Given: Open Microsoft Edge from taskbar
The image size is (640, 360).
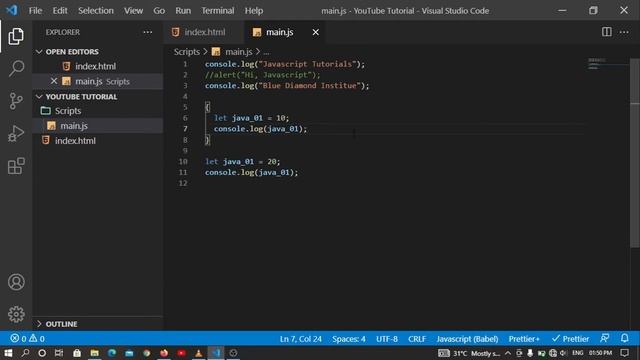Looking at the screenshot, I should pos(112,353).
